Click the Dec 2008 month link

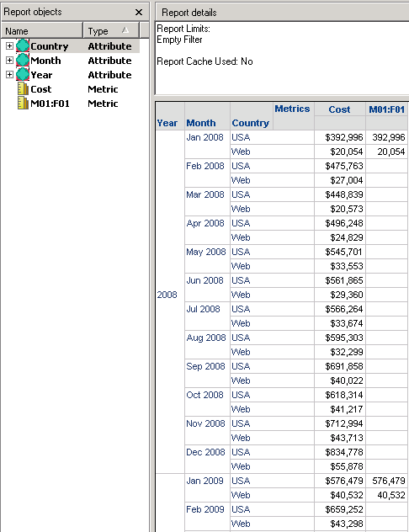click(205, 452)
